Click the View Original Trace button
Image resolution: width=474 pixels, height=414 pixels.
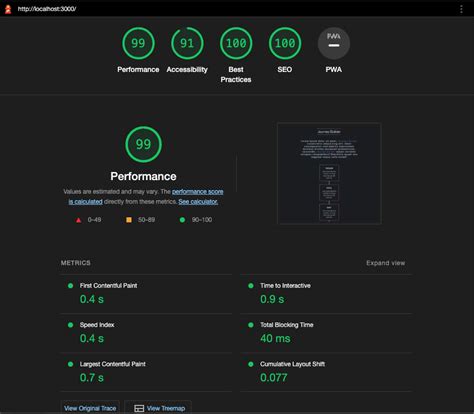pos(90,408)
